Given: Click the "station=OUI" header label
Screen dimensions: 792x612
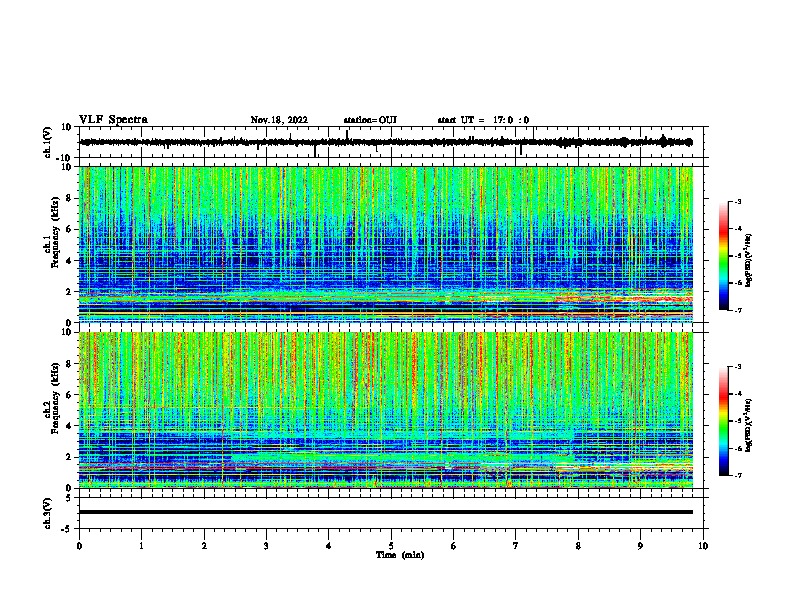Looking at the screenshot, I should [370, 120].
